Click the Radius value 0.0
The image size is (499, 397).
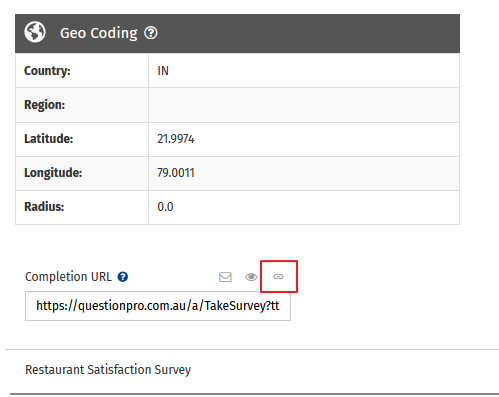(x=165, y=207)
